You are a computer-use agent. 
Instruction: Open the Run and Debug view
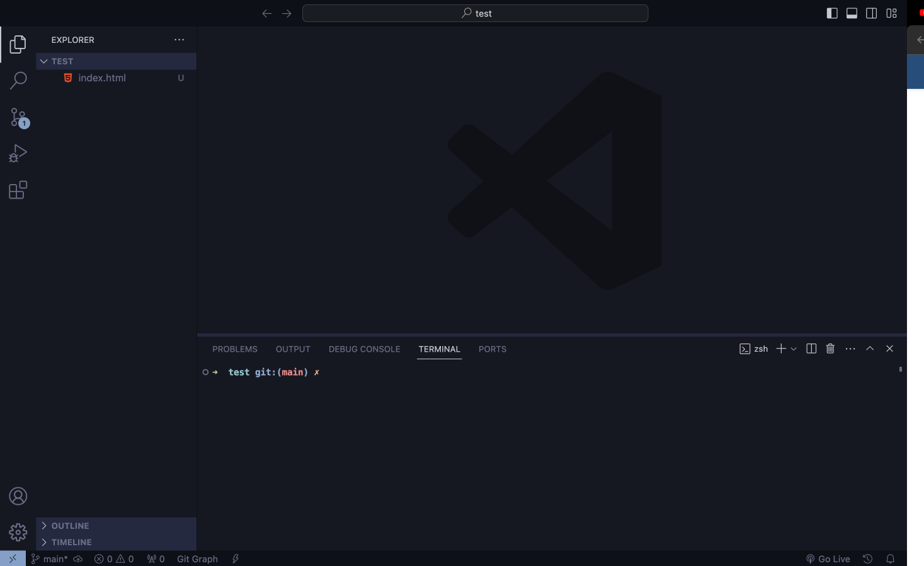(x=18, y=152)
